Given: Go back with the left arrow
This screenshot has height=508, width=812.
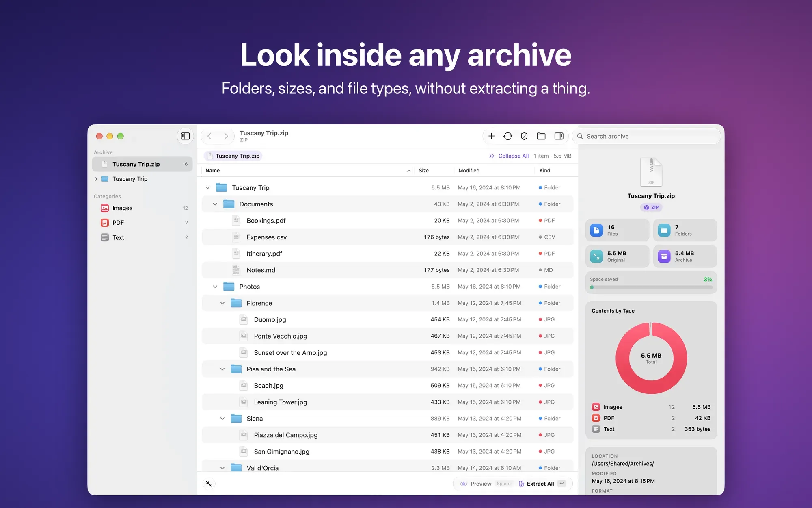Looking at the screenshot, I should (x=209, y=136).
